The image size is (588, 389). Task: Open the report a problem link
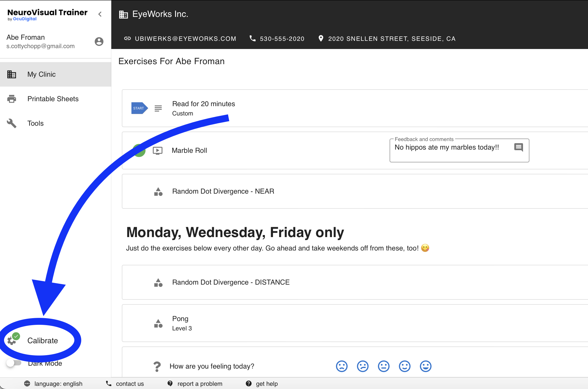(x=200, y=384)
